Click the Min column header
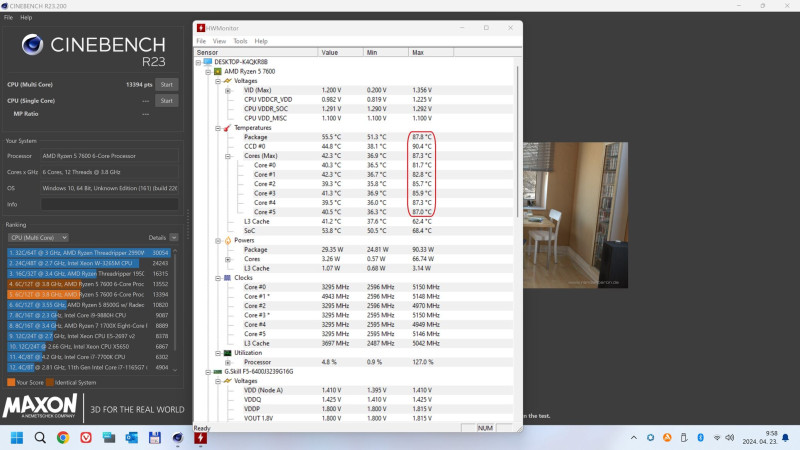800x450 pixels. tap(385, 52)
